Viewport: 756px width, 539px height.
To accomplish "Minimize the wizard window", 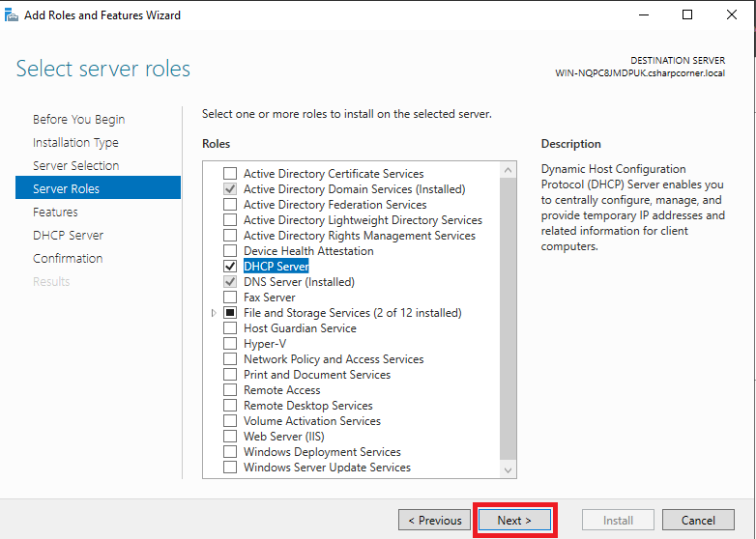I will click(642, 14).
